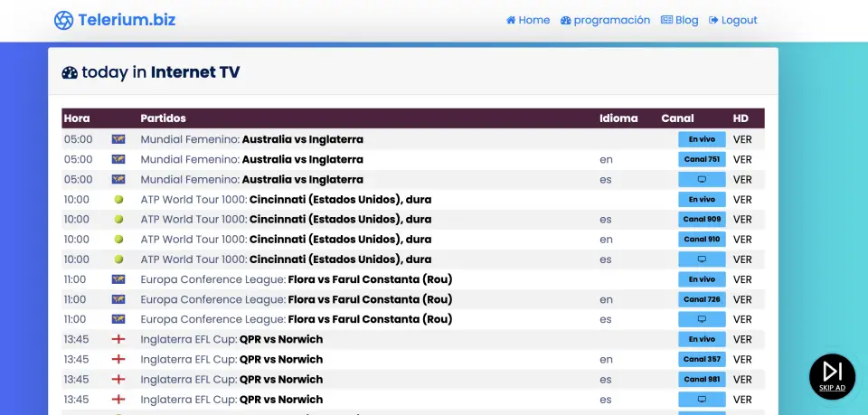The height and width of the screenshot is (415, 868).
Task: Skip the ad with the SKIP AD button
Action: click(832, 376)
